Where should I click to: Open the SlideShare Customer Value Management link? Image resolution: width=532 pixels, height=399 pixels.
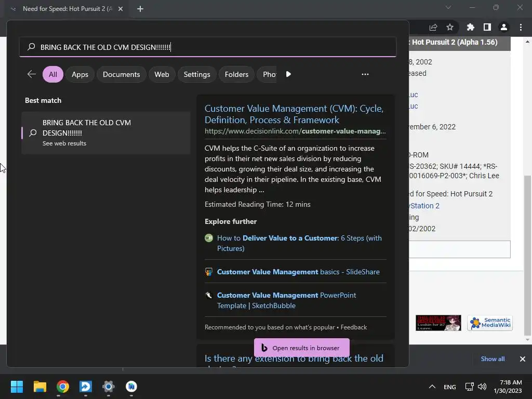coord(298,272)
